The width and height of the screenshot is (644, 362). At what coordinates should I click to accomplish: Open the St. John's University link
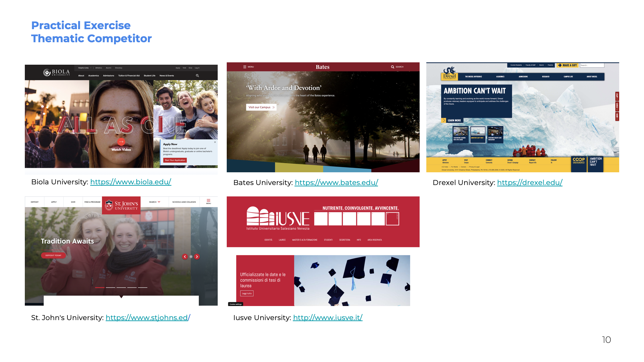coord(148,318)
